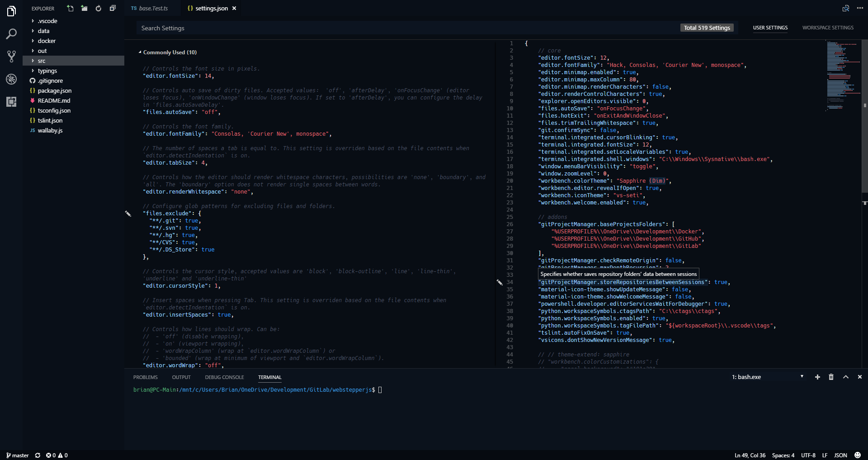Click the feedback smiley icon
The height and width of the screenshot is (460, 868).
pos(858,455)
